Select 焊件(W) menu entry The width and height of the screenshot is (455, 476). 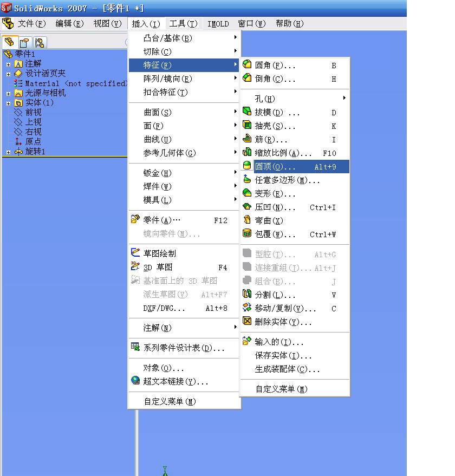(184, 186)
